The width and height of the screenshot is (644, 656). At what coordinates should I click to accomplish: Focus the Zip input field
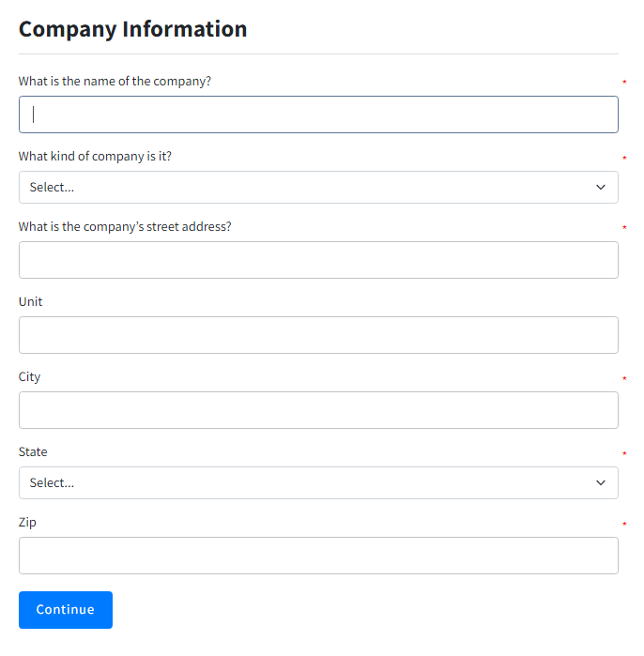[x=318, y=556]
